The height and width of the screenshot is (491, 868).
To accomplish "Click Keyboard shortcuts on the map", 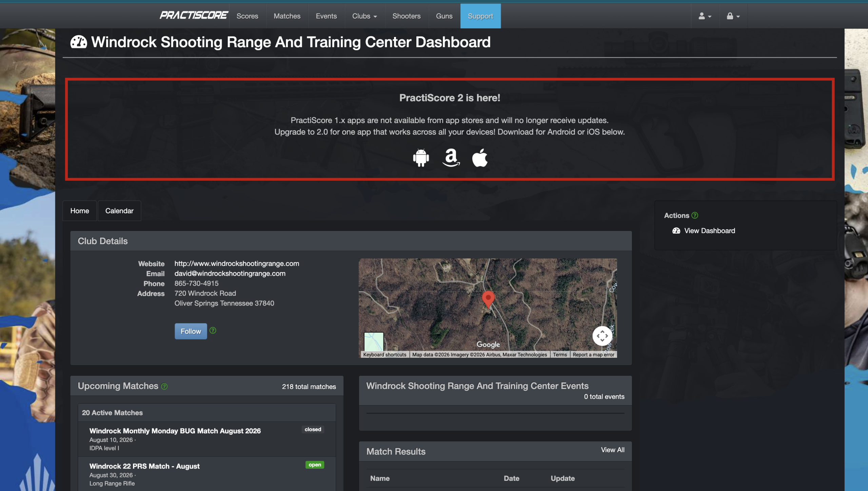I will point(384,354).
